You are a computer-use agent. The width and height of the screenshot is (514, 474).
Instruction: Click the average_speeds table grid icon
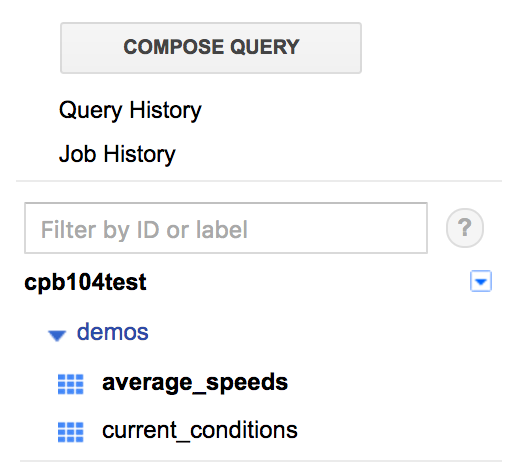coord(70,384)
